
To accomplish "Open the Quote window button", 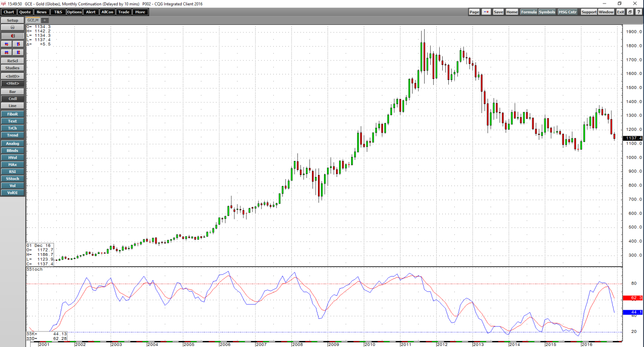I will (x=25, y=12).
